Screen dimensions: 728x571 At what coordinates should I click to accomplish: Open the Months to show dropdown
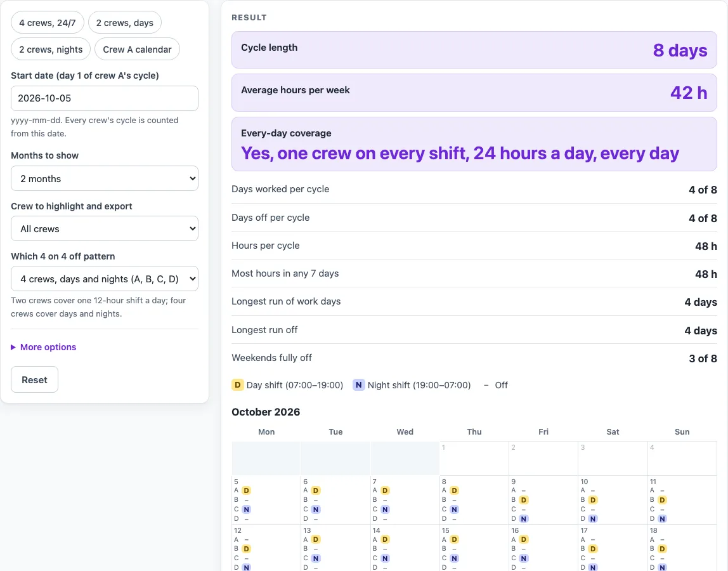tap(105, 178)
